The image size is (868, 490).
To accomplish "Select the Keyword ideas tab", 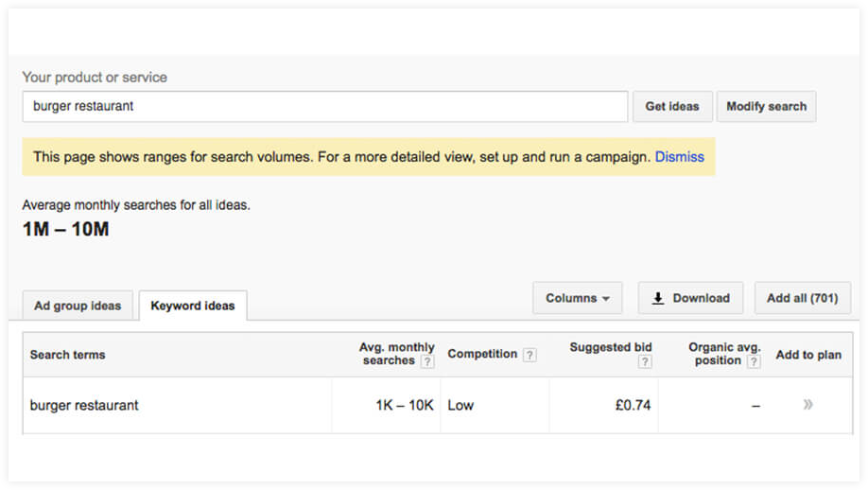I will [x=193, y=306].
